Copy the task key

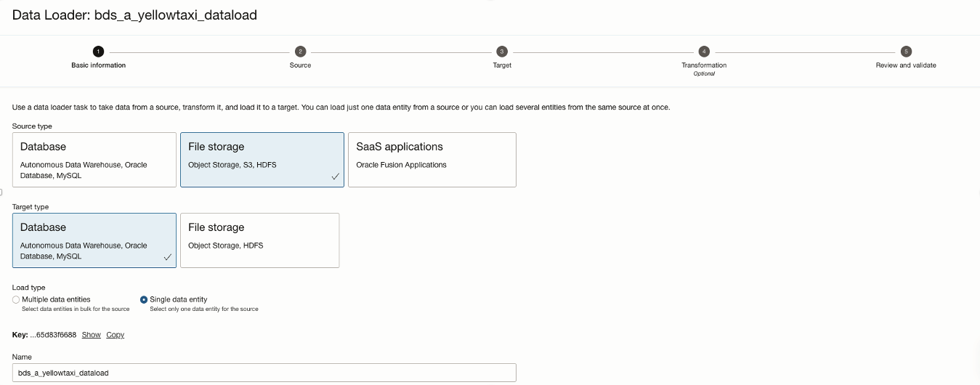point(115,335)
